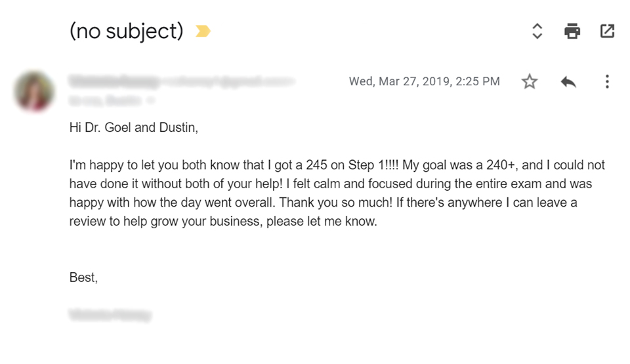
Task: Expand recipient details arrow beside blurred recipients
Action: pyautogui.click(x=151, y=100)
